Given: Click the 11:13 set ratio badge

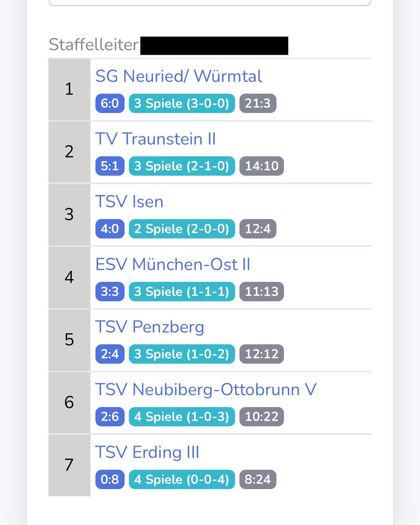Looking at the screenshot, I should point(262,291).
